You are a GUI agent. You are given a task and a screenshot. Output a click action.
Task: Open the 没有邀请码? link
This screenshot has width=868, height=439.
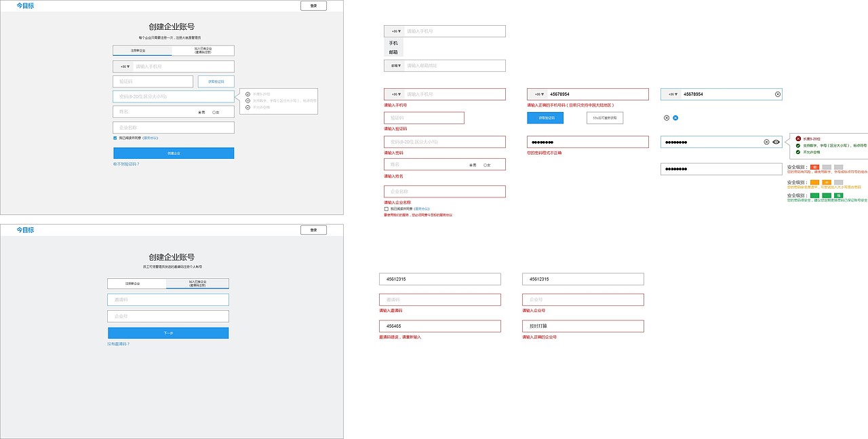[118, 344]
